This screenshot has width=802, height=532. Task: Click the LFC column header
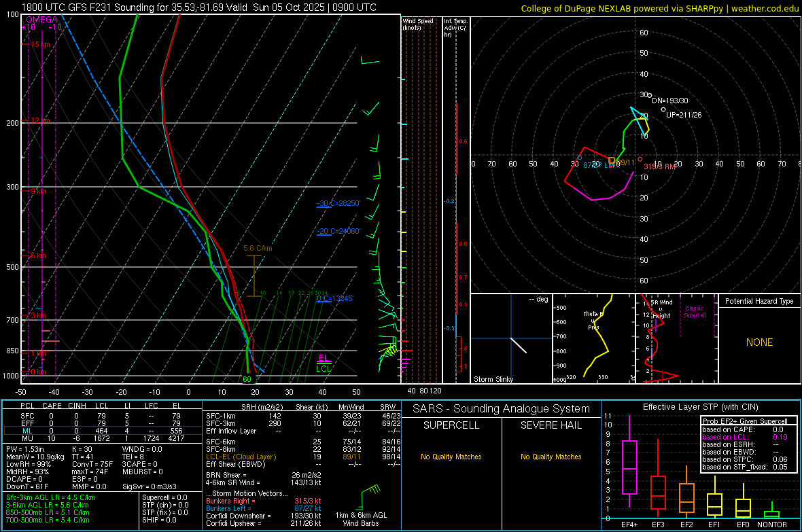[x=151, y=406]
